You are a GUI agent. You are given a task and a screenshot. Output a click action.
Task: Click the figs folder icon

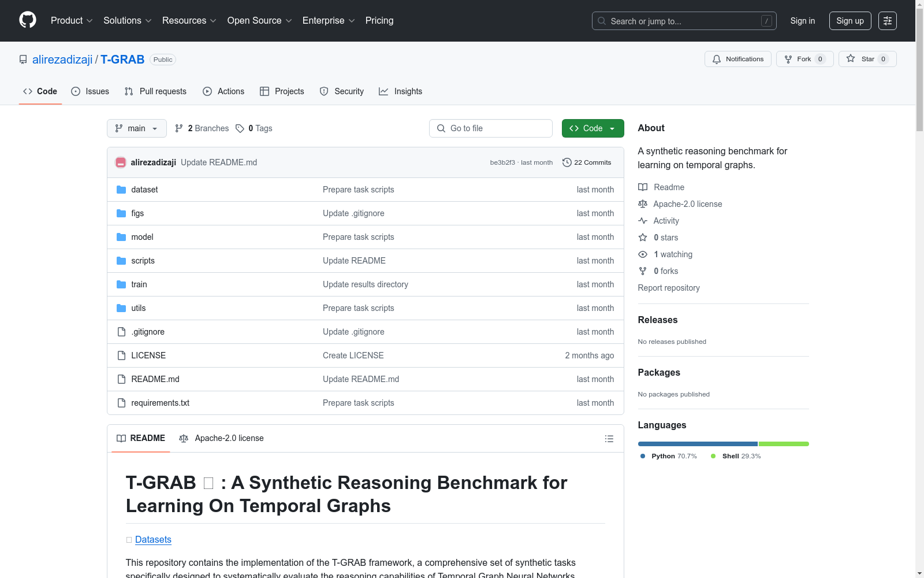point(121,213)
